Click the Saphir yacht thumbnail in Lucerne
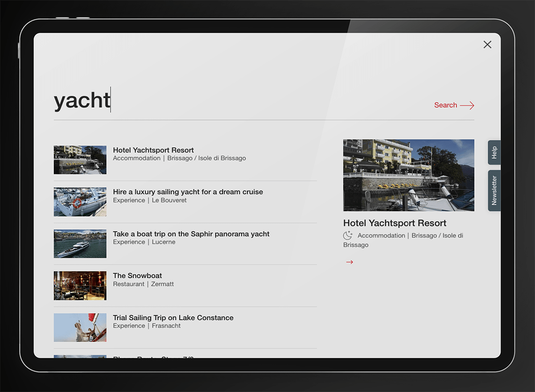This screenshot has height=392, width=535. 80,243
